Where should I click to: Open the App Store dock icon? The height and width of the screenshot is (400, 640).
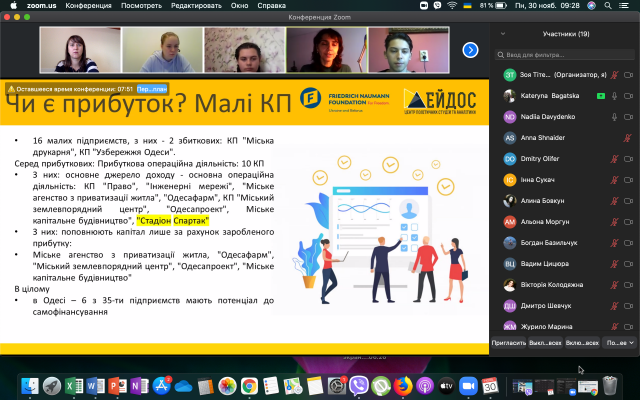(161, 385)
